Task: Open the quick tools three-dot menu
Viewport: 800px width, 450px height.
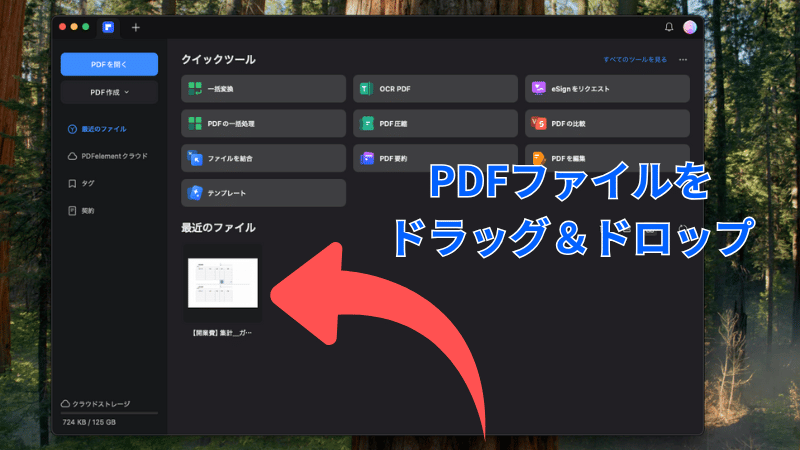Action: (683, 60)
